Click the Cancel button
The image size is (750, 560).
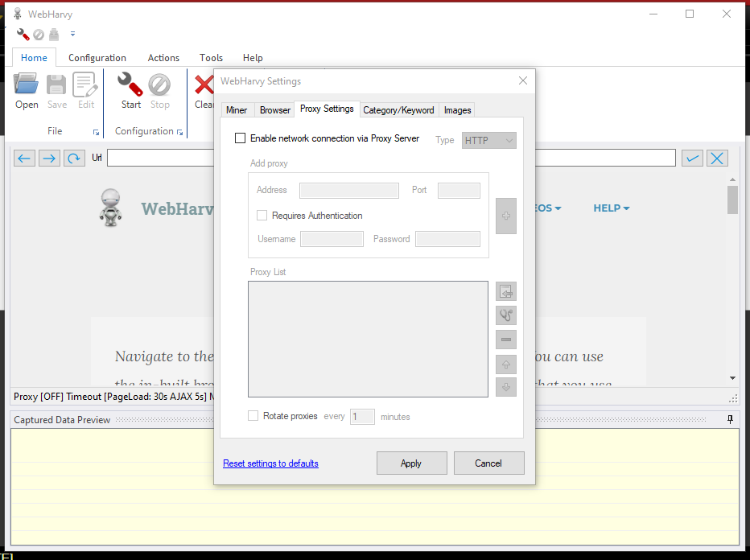[x=488, y=463]
